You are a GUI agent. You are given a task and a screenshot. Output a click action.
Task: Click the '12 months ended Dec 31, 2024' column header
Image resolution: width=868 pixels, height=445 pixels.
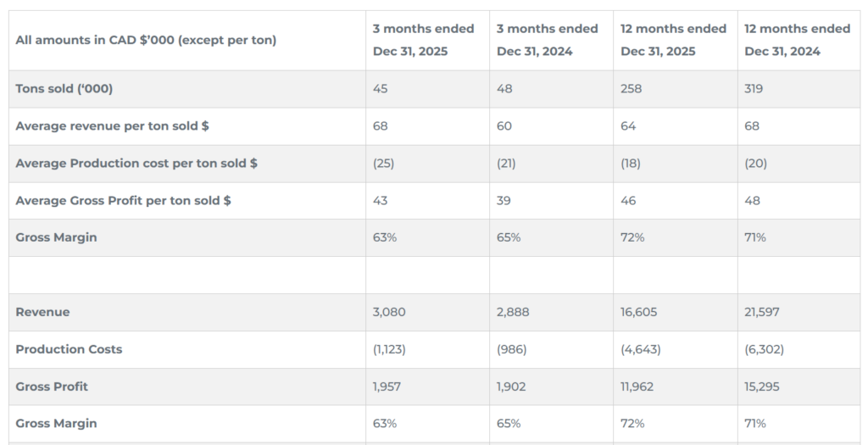click(x=797, y=40)
